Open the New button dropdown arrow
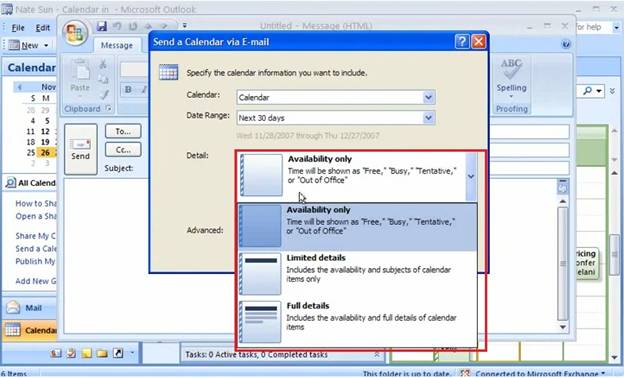This screenshot has height=378, width=624. (46, 45)
